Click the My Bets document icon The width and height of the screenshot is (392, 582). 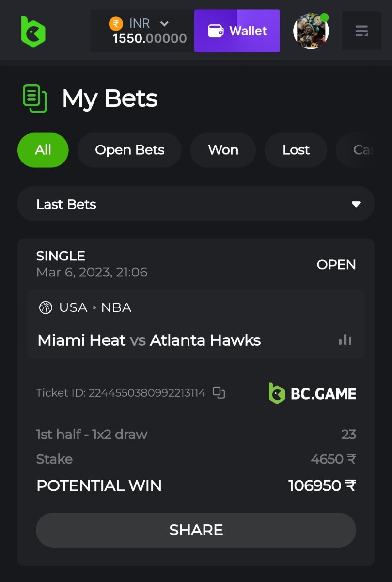[x=35, y=98]
